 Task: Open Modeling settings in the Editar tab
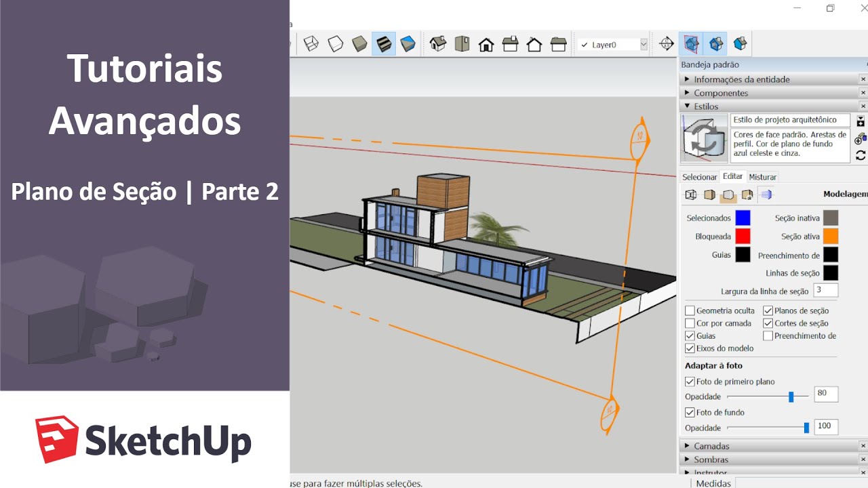(x=766, y=195)
